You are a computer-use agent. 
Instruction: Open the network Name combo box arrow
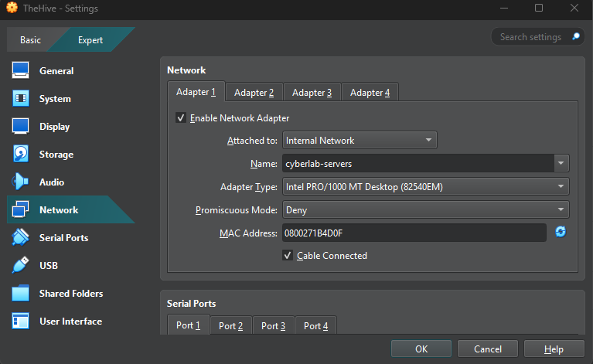pyautogui.click(x=561, y=164)
